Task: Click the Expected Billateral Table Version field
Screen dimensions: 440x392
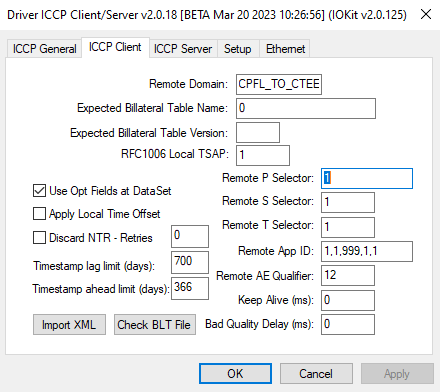Action: click(258, 132)
